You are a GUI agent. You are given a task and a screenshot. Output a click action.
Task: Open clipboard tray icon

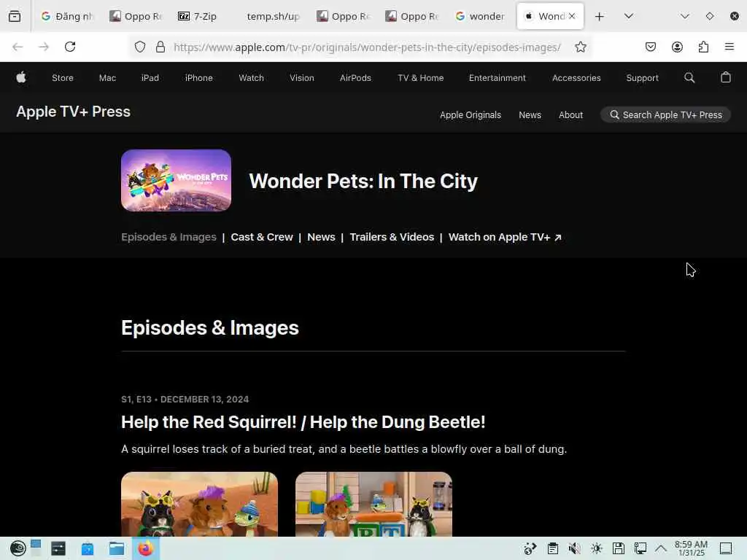click(553, 548)
